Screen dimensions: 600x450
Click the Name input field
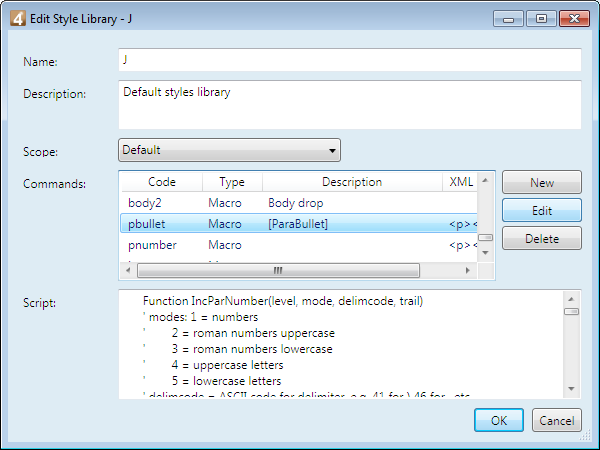[350, 60]
